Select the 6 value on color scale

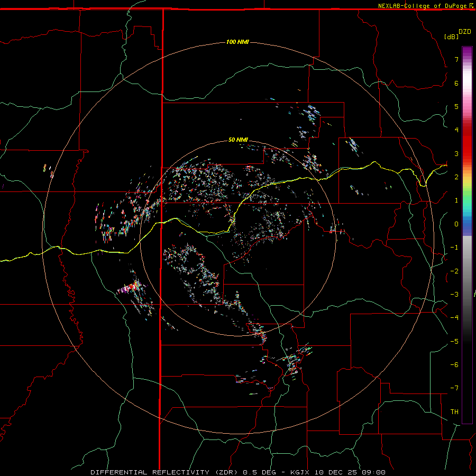456,83
